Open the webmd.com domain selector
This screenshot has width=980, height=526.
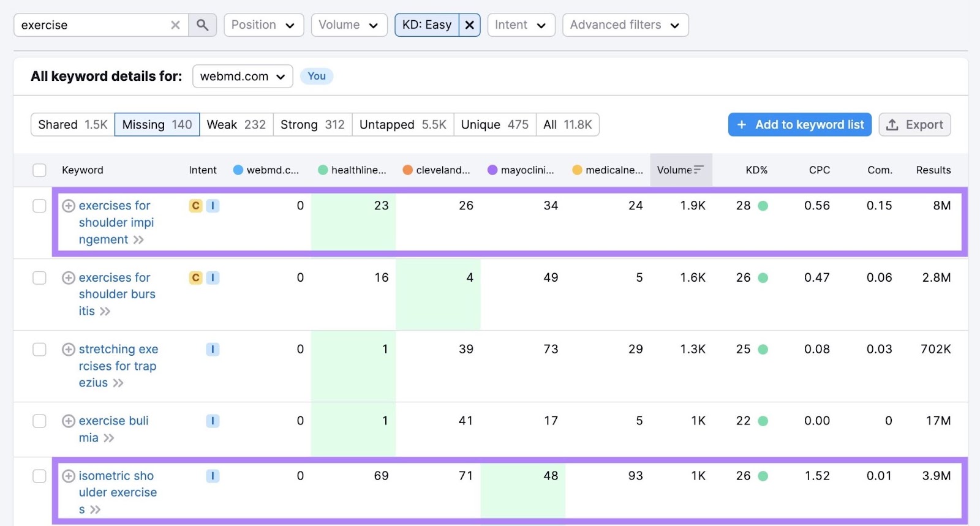point(243,77)
